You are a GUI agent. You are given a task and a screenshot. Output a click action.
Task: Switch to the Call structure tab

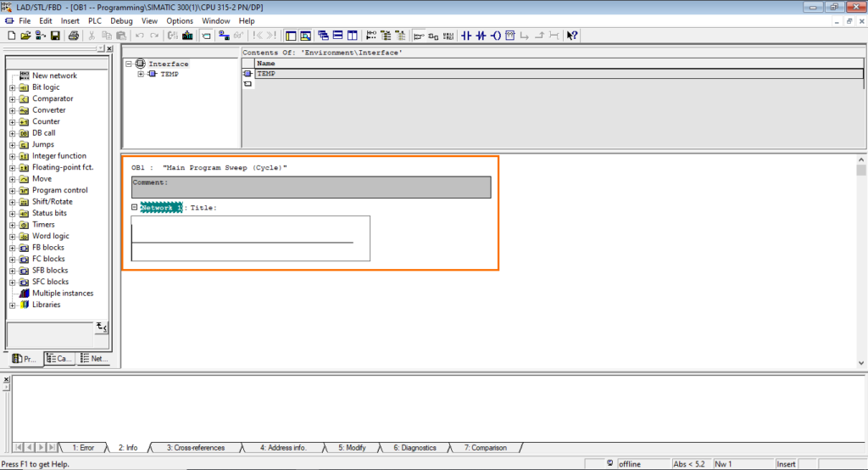click(59, 359)
